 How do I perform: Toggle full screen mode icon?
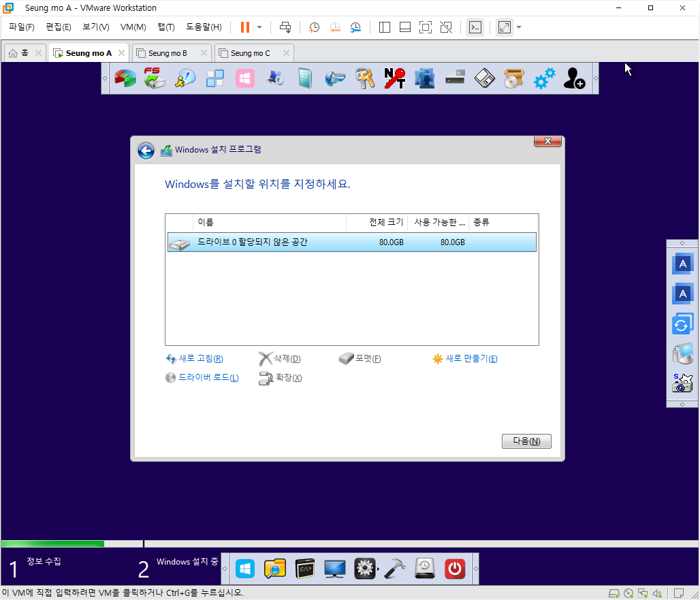(x=426, y=27)
